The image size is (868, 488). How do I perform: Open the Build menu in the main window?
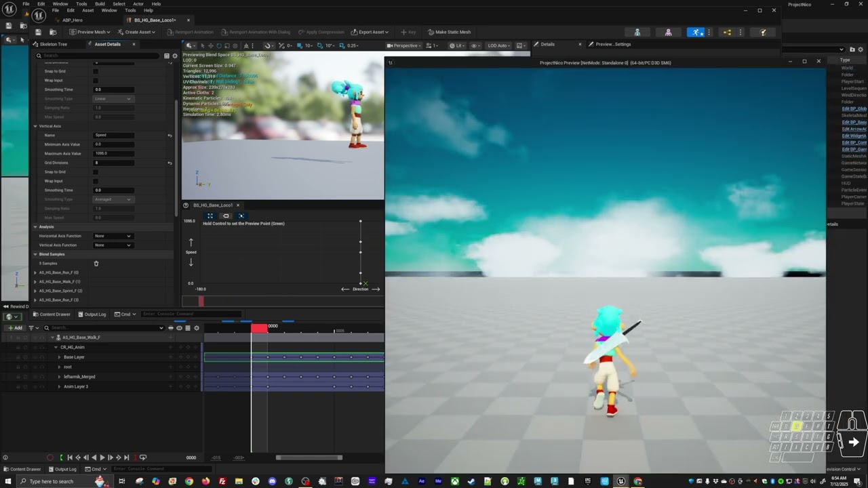tap(100, 3)
